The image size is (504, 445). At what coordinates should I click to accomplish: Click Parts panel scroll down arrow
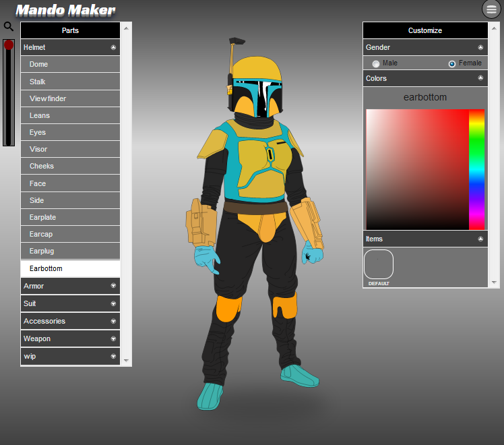(126, 361)
